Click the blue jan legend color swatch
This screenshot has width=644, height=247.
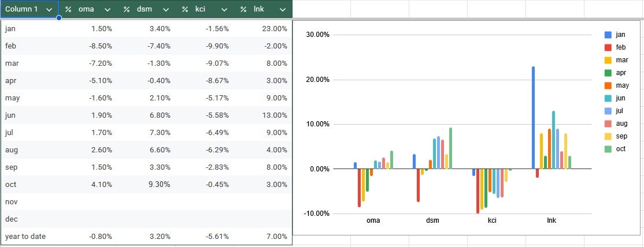tap(608, 35)
